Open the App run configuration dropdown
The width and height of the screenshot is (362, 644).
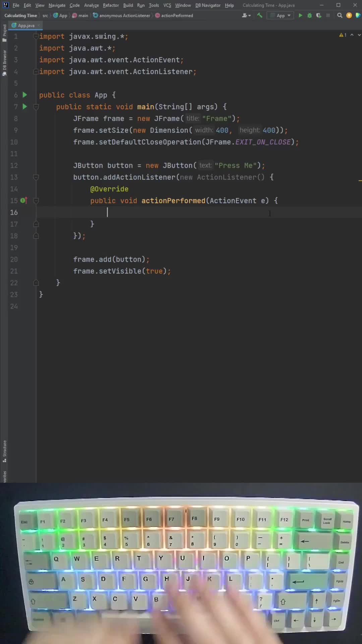tap(280, 15)
